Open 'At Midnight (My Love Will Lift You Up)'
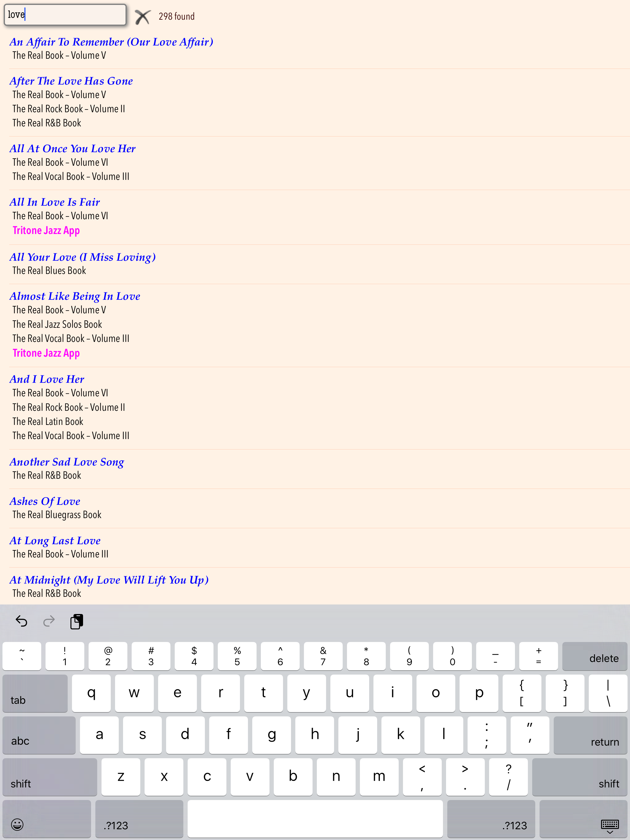Viewport: 630px width, 840px height. point(109,580)
